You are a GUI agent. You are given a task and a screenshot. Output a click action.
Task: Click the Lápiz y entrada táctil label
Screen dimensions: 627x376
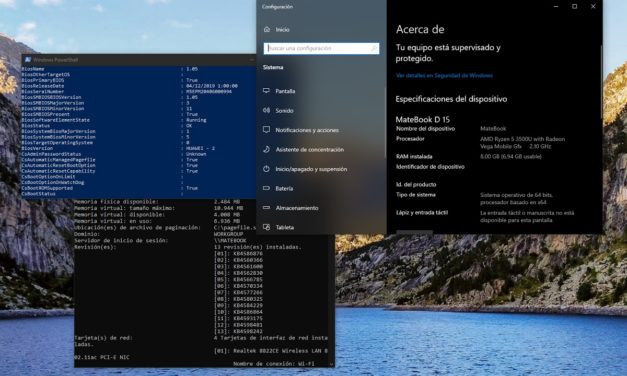(x=422, y=212)
